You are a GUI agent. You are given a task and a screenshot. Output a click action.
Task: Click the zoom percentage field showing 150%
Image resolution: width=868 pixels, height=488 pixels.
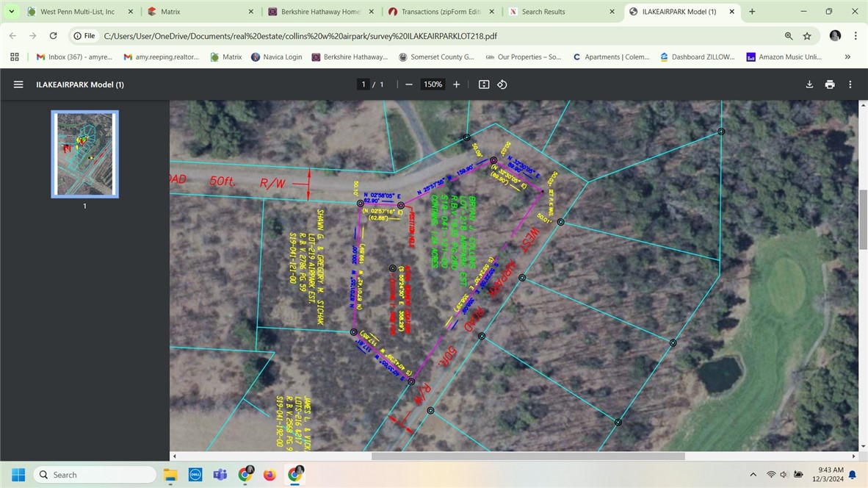[x=433, y=85]
